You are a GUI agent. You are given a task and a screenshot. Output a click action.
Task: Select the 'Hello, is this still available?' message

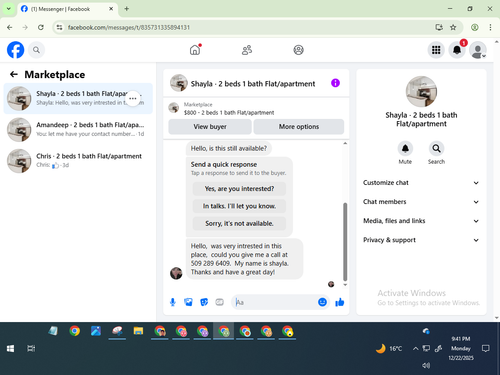click(x=229, y=148)
